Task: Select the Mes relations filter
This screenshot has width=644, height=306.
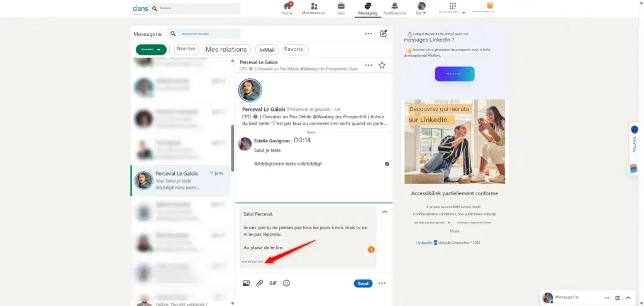Action: pyautogui.click(x=226, y=49)
